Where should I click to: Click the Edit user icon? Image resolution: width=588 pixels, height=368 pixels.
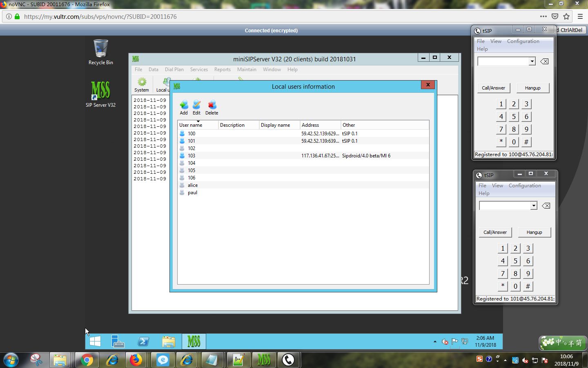point(196,108)
